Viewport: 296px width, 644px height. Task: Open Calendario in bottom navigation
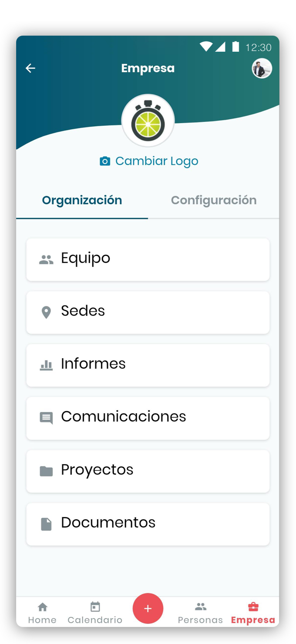tap(95, 613)
